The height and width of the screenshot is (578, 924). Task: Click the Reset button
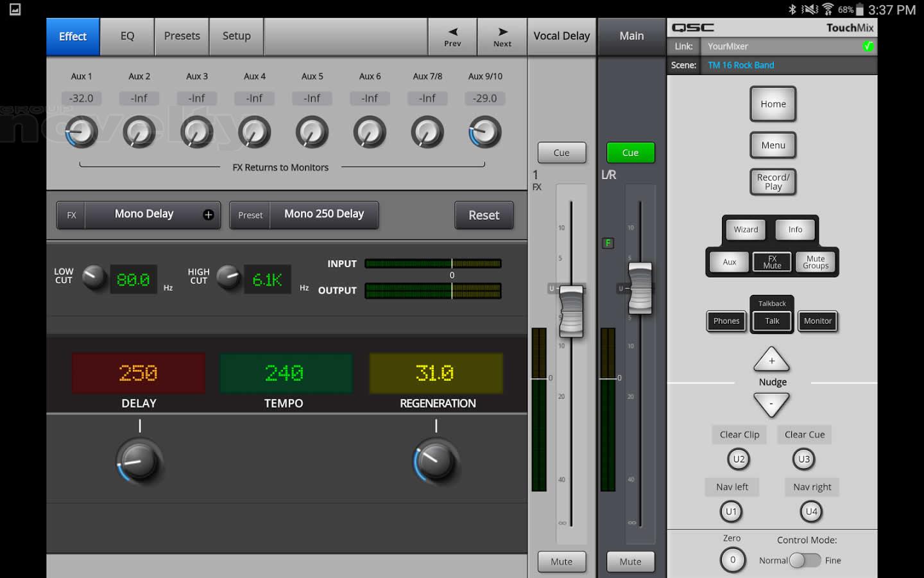tap(484, 215)
